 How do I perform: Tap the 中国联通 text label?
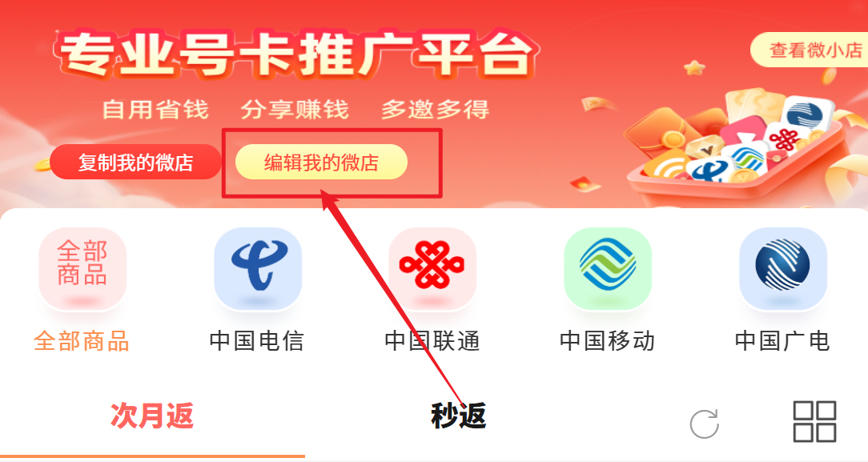tap(432, 341)
